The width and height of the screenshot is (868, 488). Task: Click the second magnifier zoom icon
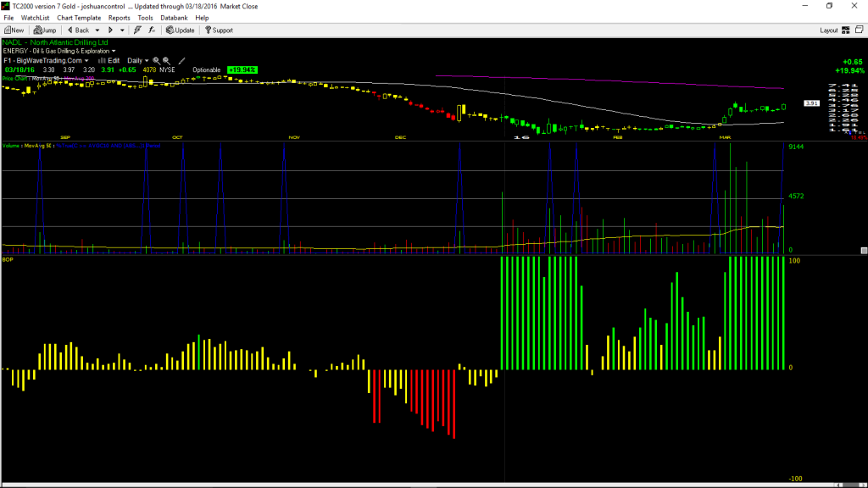pyautogui.click(x=166, y=61)
